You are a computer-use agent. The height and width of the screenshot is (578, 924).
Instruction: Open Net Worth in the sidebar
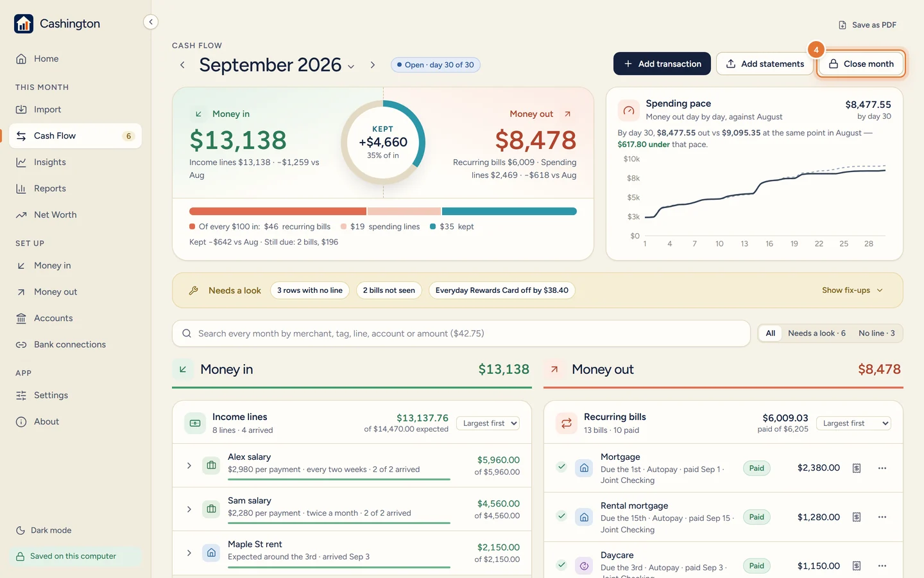[x=76, y=215]
